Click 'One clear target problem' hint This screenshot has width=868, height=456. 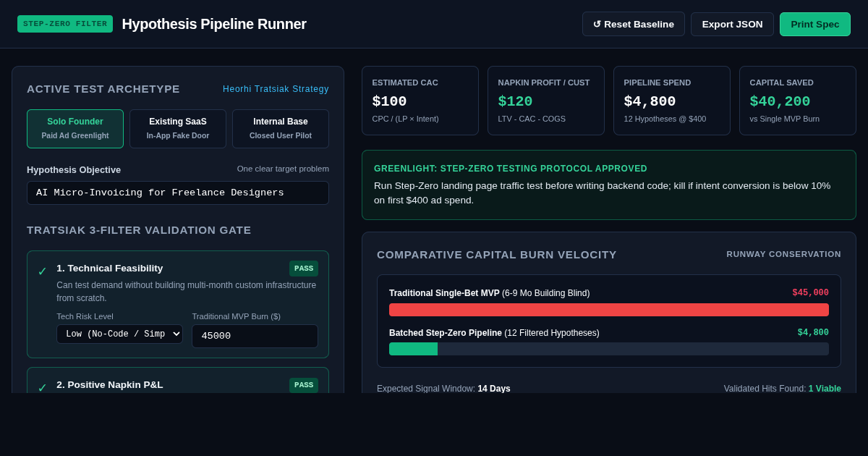283,169
